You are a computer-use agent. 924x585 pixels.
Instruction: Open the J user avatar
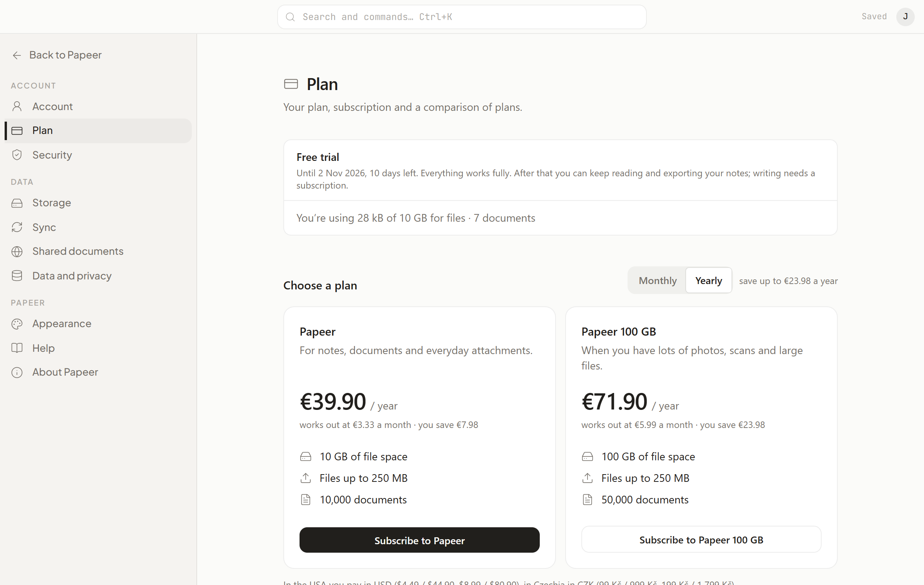[x=905, y=17]
